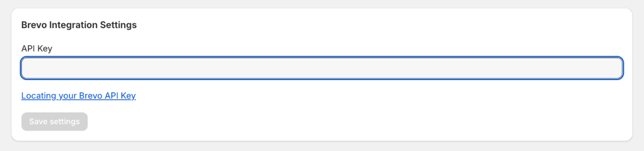Click the underlined blue help text
The width and height of the screenshot is (644, 151).
click(79, 96)
